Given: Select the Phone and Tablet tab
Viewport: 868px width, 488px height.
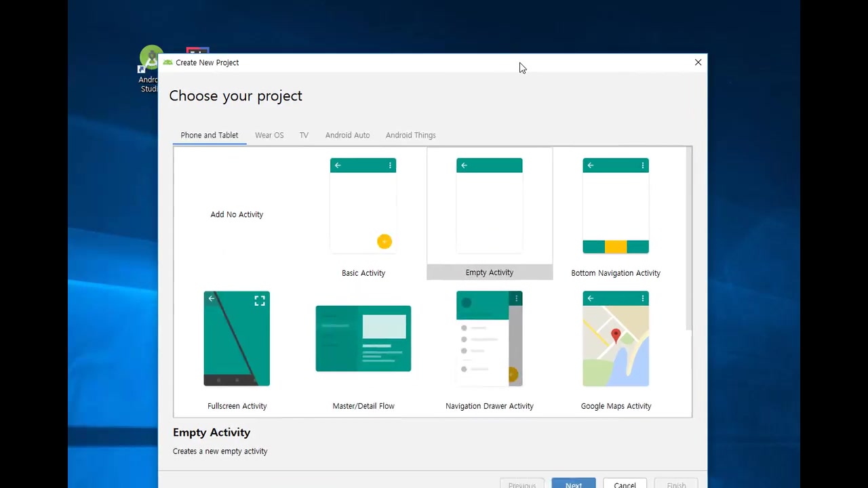Looking at the screenshot, I should tap(209, 135).
